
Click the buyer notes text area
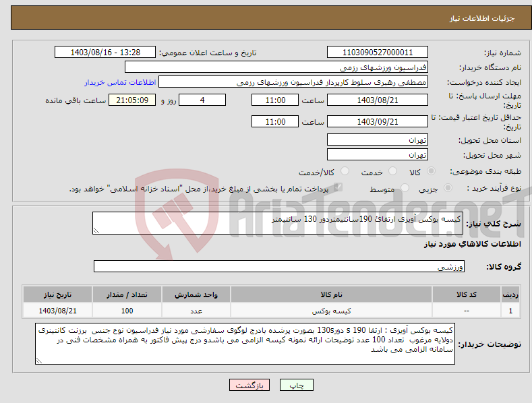245,344
